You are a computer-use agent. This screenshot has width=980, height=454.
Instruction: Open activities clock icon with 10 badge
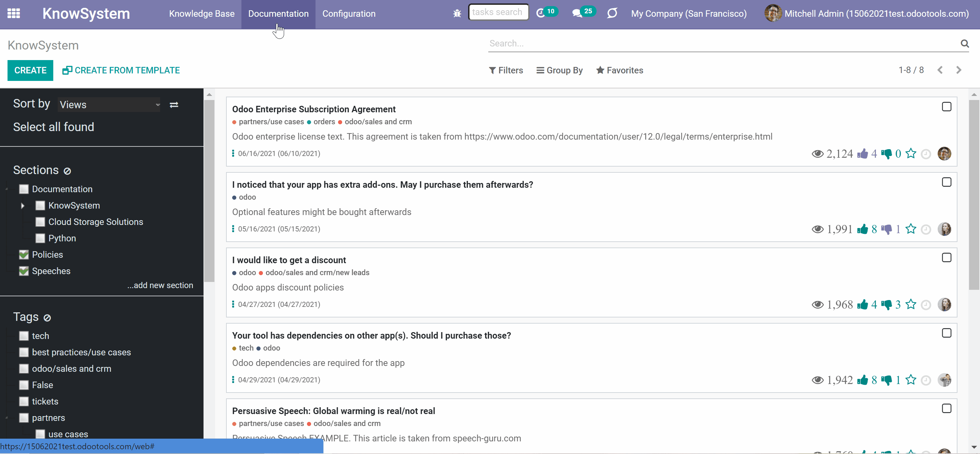(547, 13)
